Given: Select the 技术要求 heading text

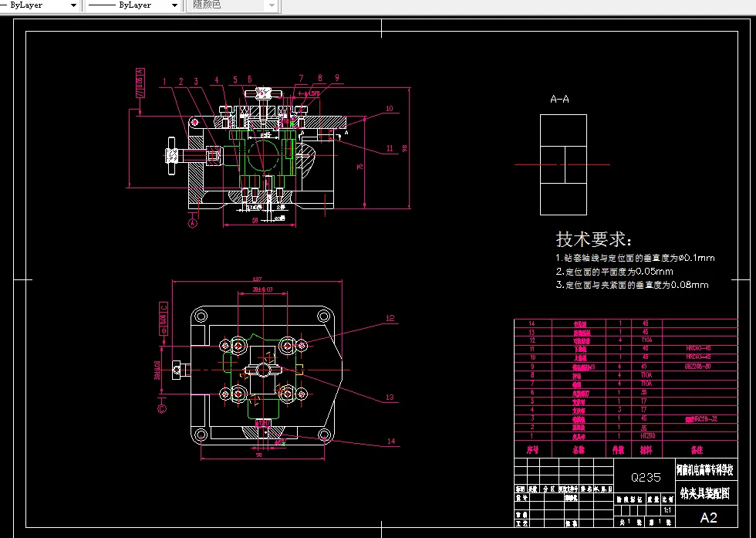Looking at the screenshot, I should 593,239.
